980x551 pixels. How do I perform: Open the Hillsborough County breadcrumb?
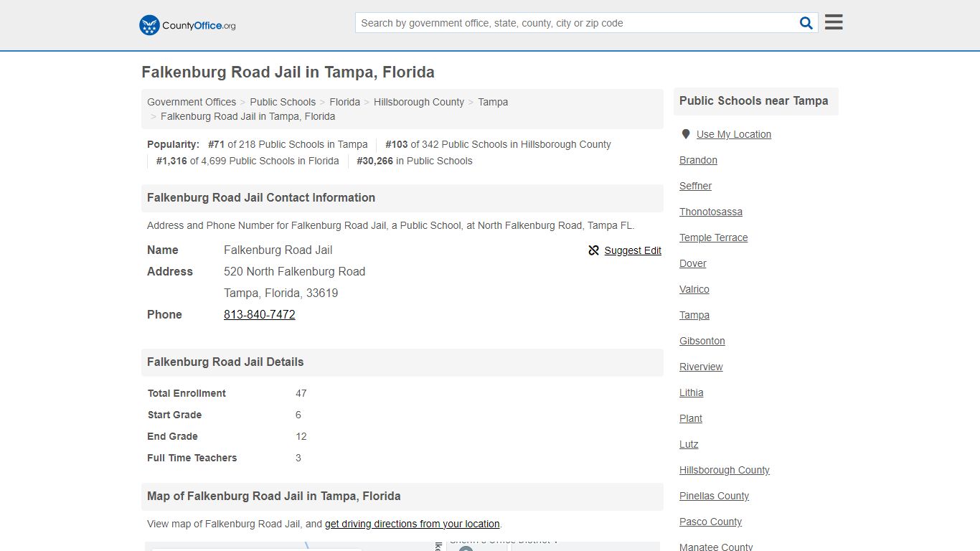click(419, 102)
